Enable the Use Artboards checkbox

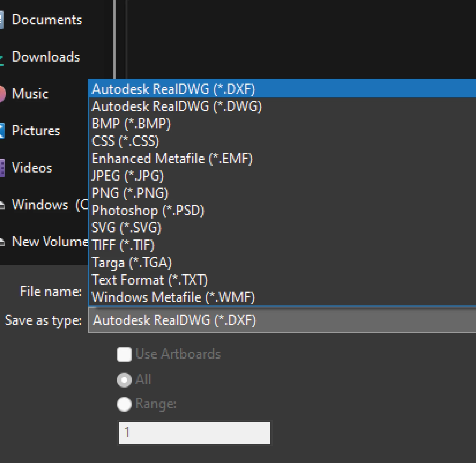click(124, 355)
